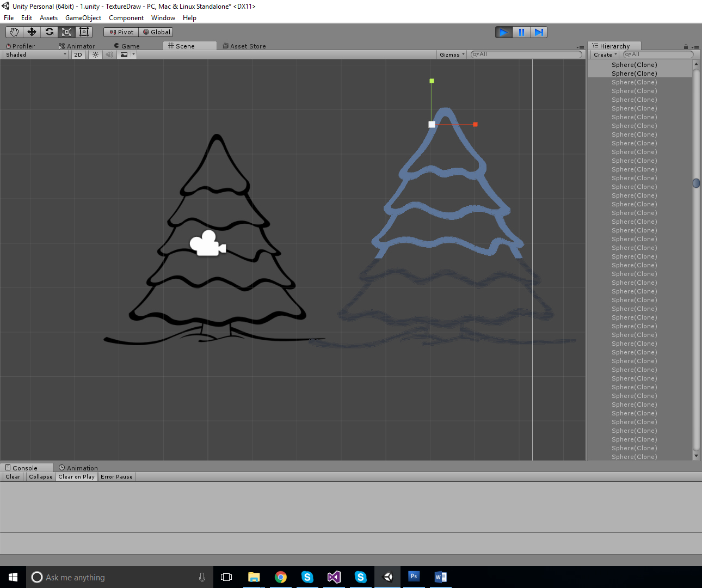This screenshot has width=702, height=588.
Task: Click Hierarchy scroll up arrow
Action: (696, 64)
